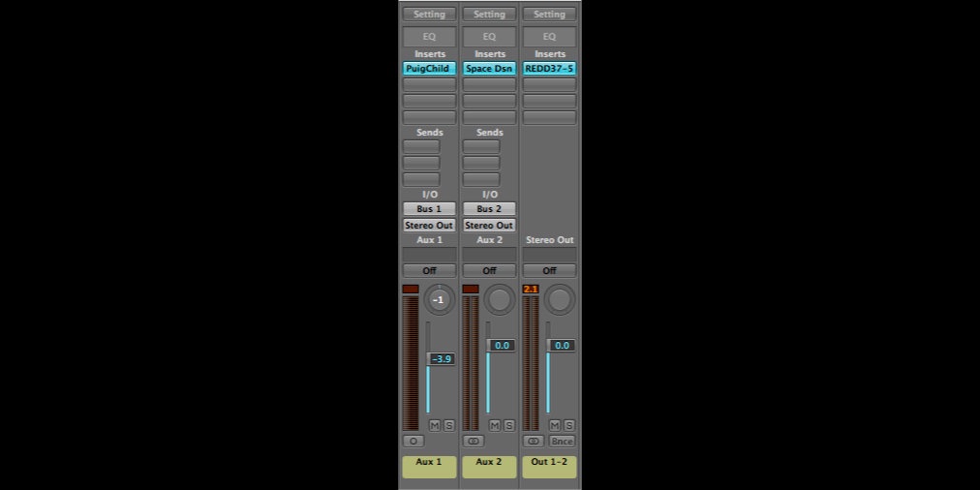The image size is (980, 490).
Task: Open the Space Dsn insert plugin
Action: click(489, 69)
